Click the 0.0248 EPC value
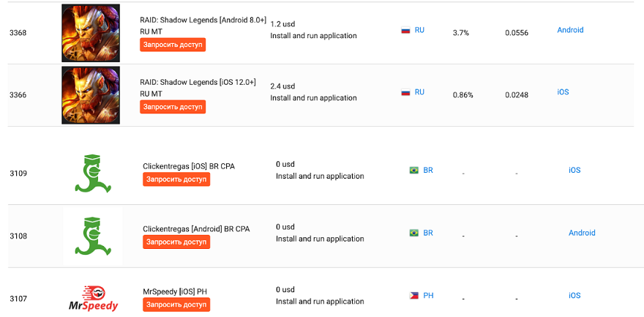The height and width of the screenshot is (317, 644). (517, 95)
